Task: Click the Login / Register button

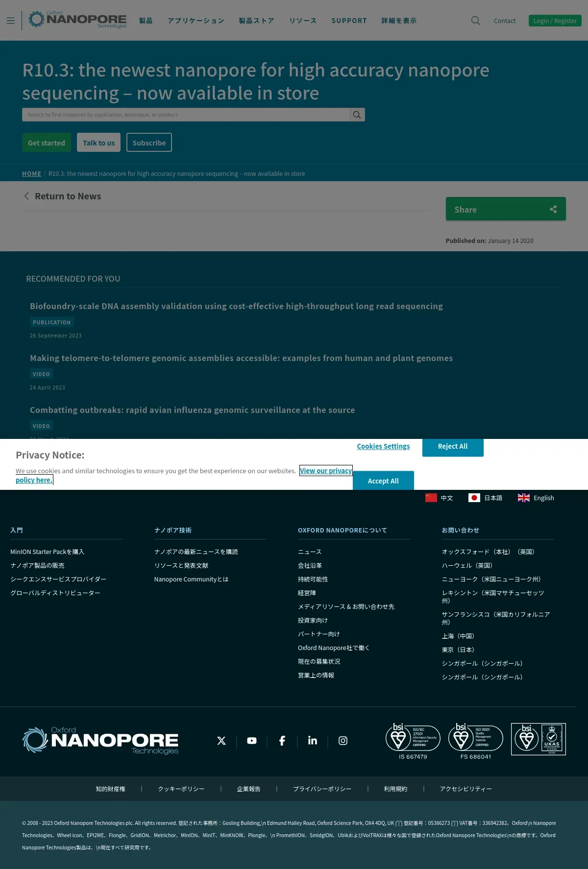Action: [555, 21]
